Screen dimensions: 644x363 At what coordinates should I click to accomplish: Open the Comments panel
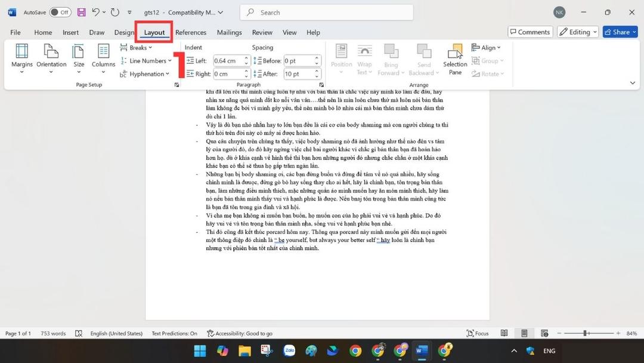coord(530,32)
